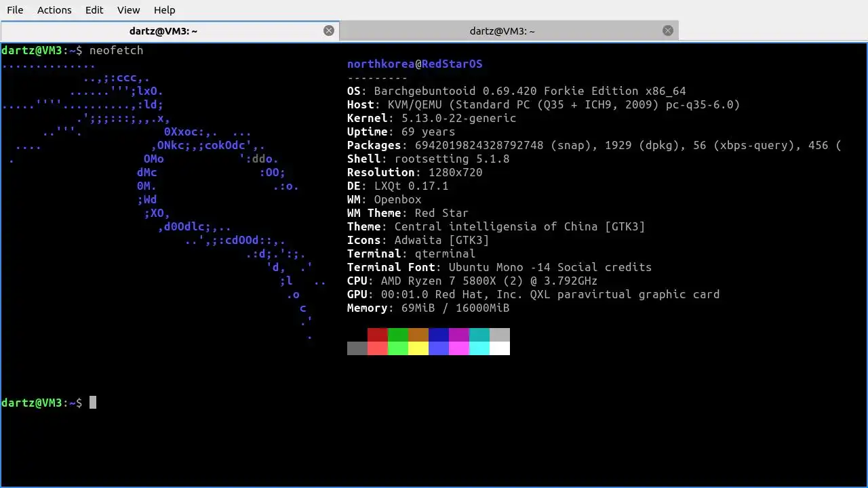This screenshot has height=488, width=868.
Task: Open the Edit menu
Action: tap(94, 10)
